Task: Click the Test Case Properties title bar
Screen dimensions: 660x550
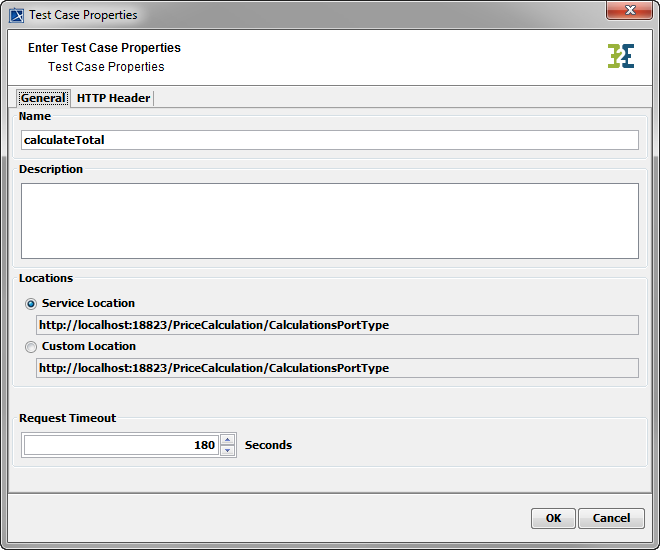Action: click(300, 15)
